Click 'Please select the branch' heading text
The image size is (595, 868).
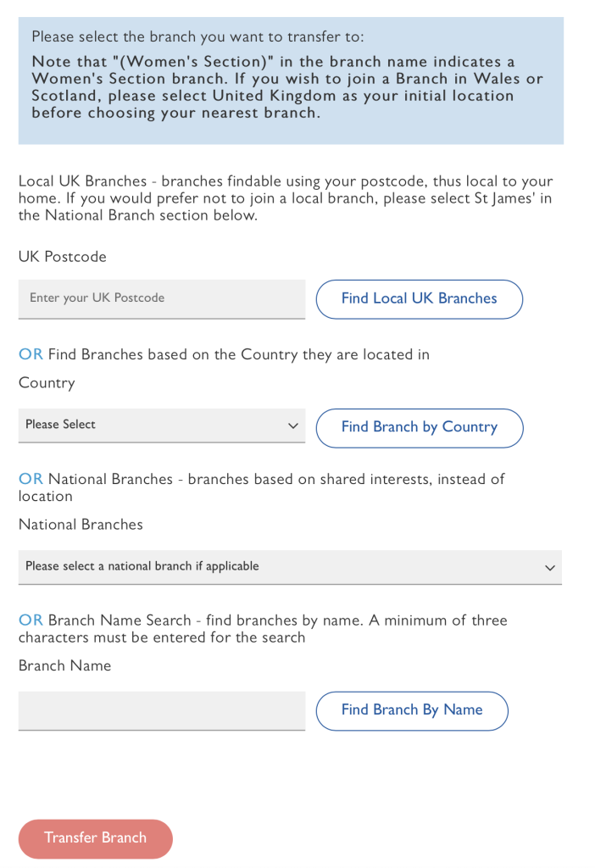coord(197,37)
